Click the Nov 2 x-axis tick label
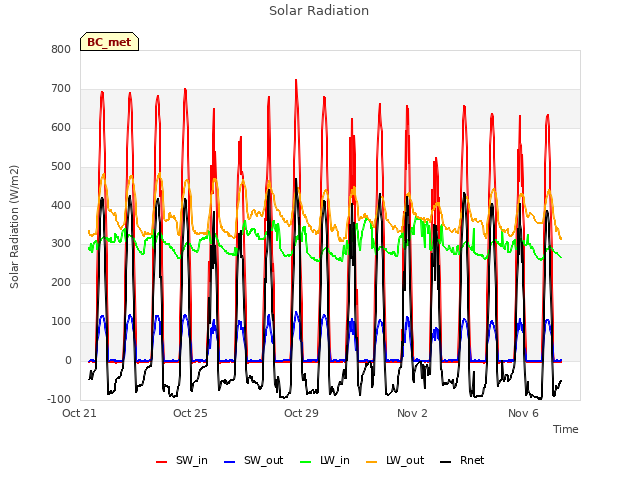 click(412, 413)
